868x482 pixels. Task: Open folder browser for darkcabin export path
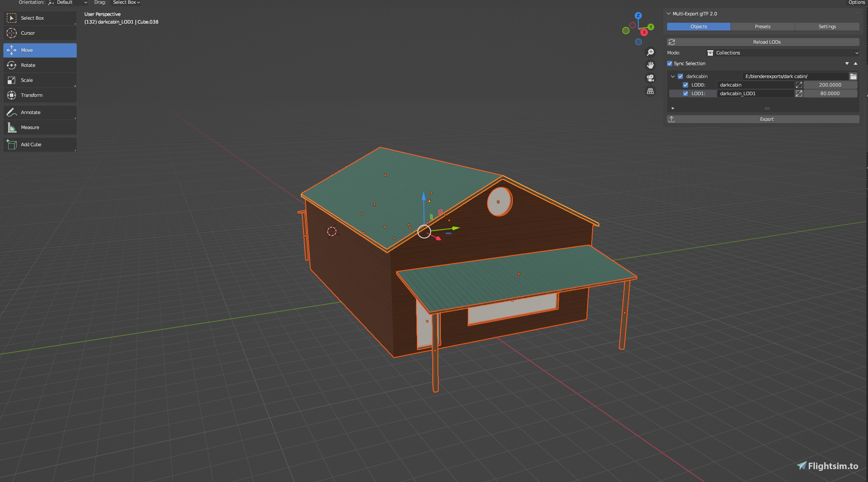(853, 76)
